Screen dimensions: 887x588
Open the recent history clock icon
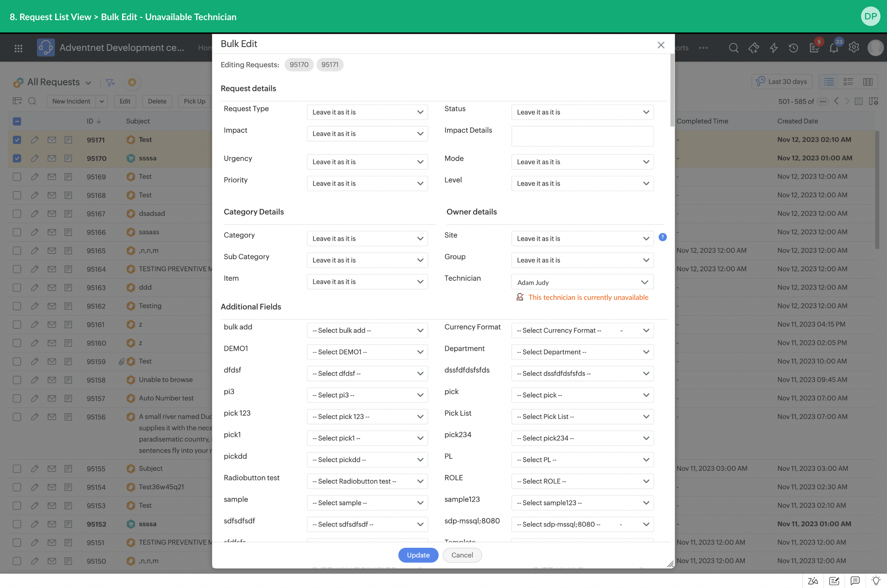(793, 48)
